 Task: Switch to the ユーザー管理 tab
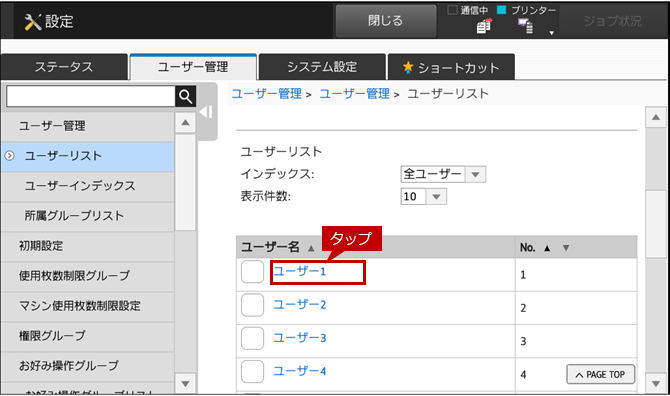coord(193,67)
